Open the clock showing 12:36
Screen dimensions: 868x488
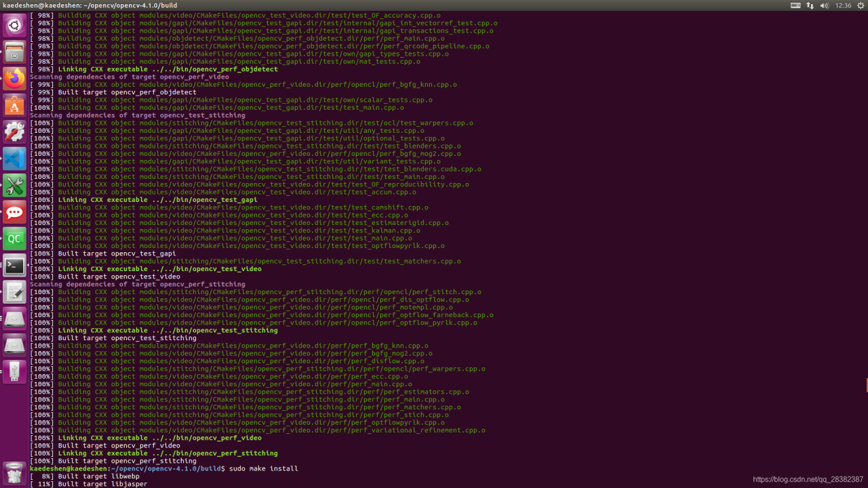[x=844, y=5]
